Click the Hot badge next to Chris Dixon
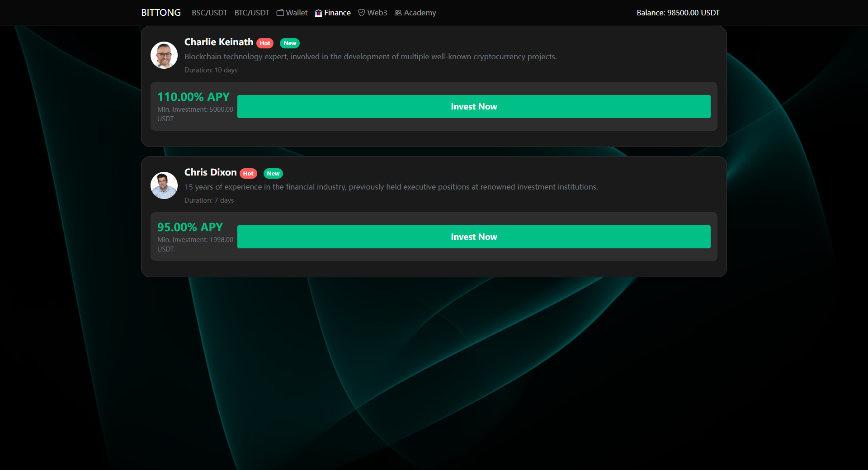The height and width of the screenshot is (470, 868). point(248,174)
